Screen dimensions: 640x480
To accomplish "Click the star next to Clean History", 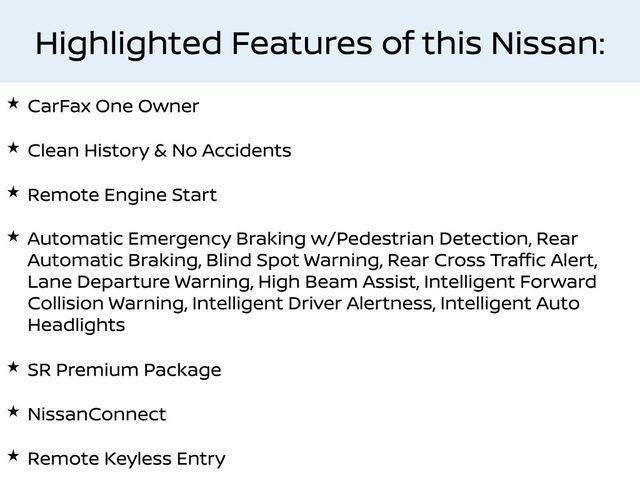I will pos(13,147).
